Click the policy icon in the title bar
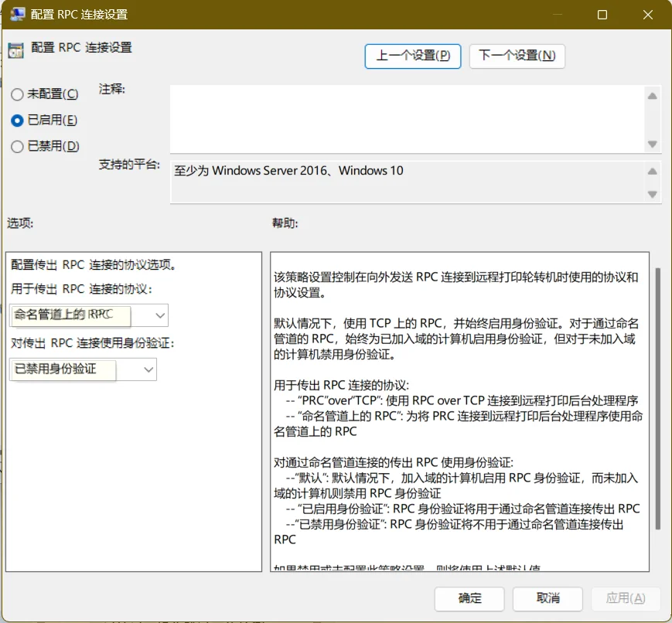Viewport: 672px width, 623px height. tap(18, 14)
